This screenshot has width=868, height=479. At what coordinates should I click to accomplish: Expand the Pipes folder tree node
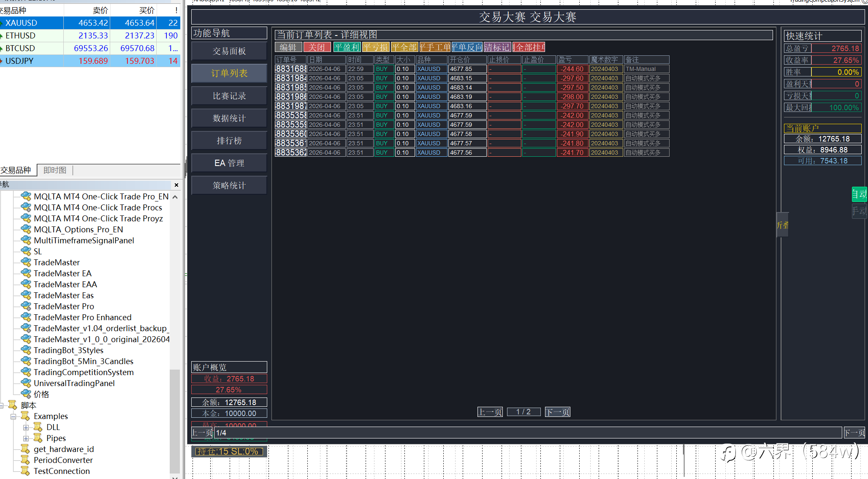(26, 438)
